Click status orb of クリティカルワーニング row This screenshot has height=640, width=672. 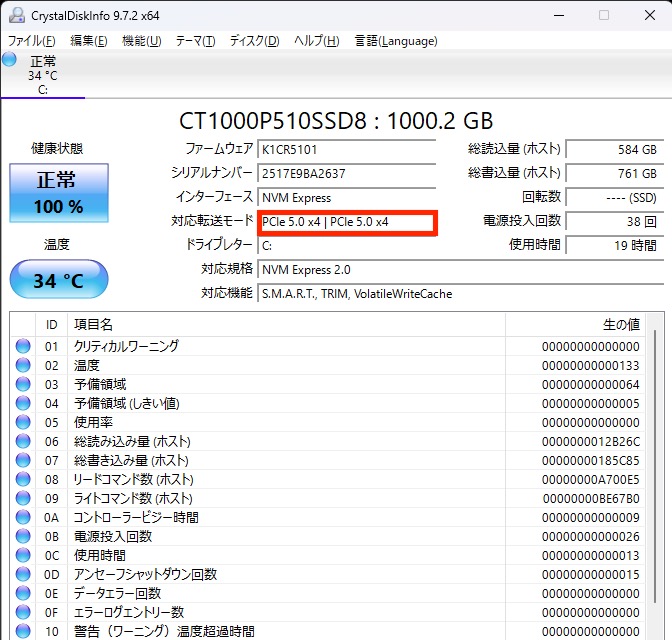[23, 346]
